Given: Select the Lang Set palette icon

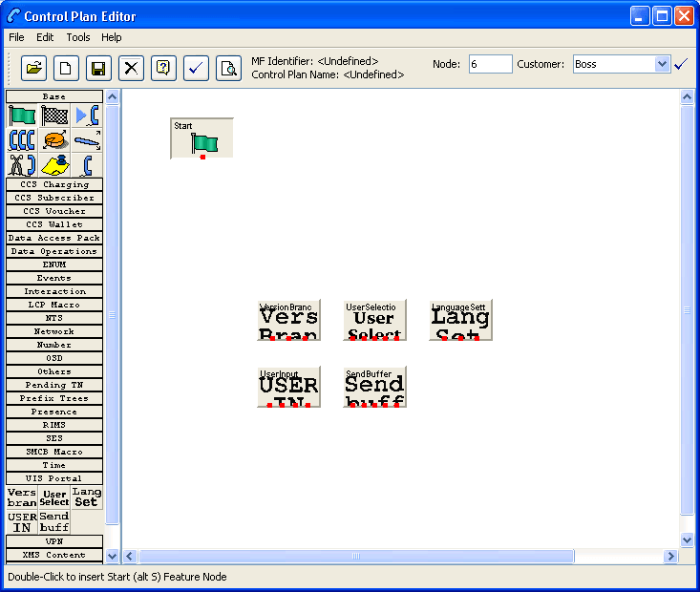Looking at the screenshot, I should pos(87,497).
